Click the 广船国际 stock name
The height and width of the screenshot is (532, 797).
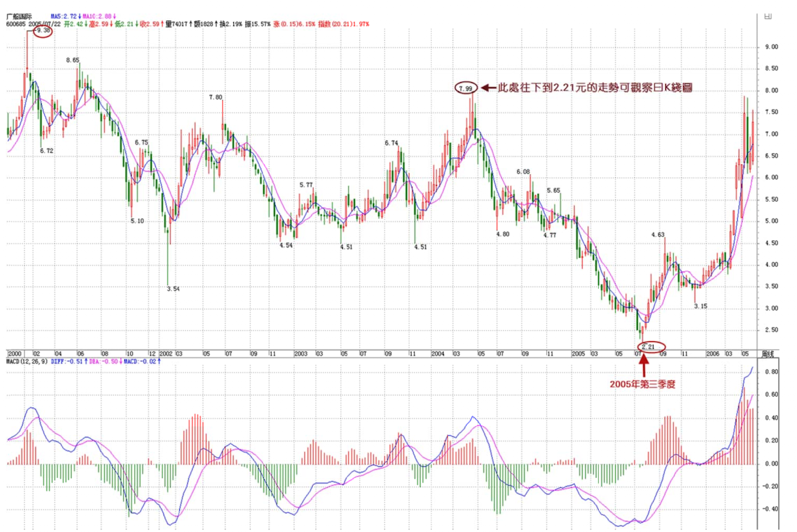point(20,15)
